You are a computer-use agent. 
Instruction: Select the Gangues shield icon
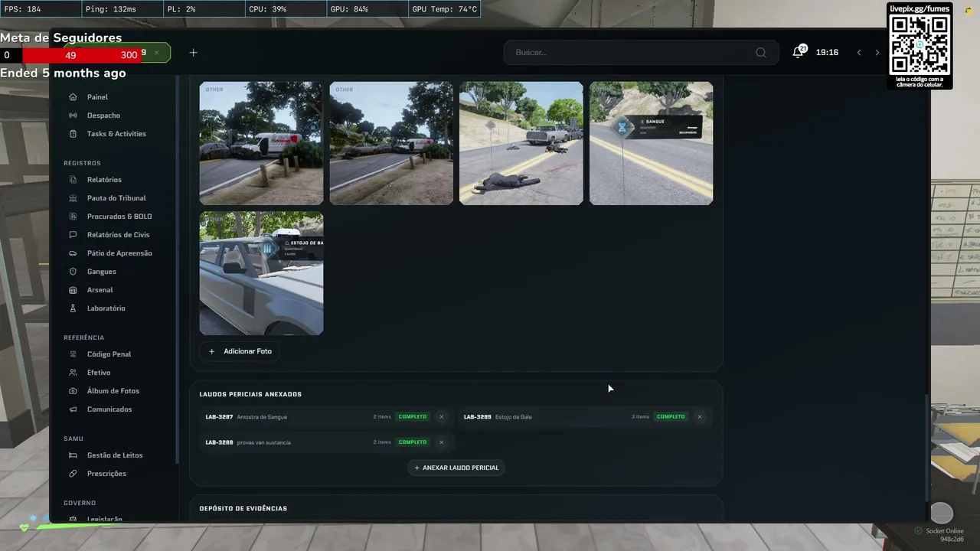pos(73,272)
